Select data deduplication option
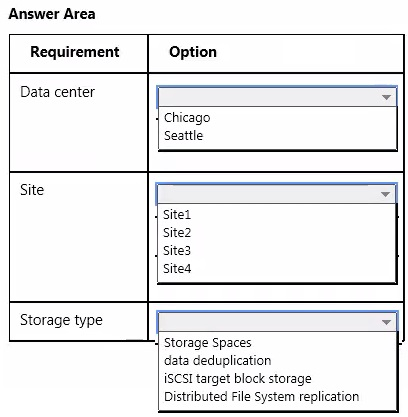Image resolution: width=408 pixels, height=417 pixels. [217, 361]
